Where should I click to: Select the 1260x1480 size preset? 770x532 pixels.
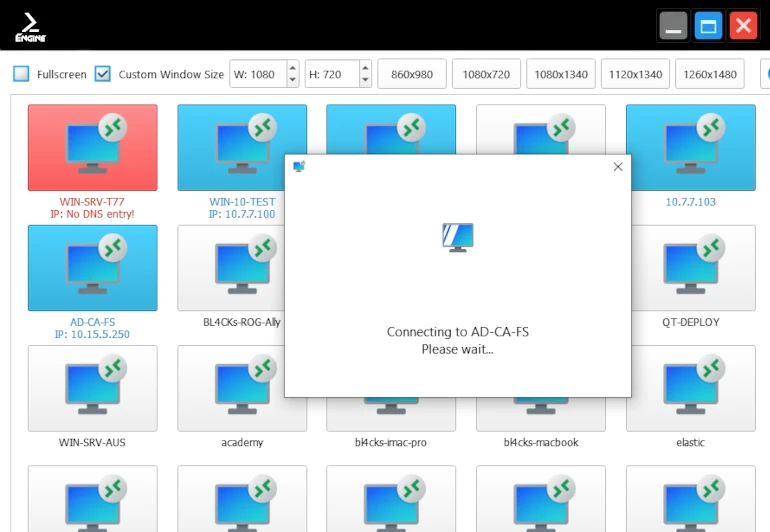coord(710,74)
